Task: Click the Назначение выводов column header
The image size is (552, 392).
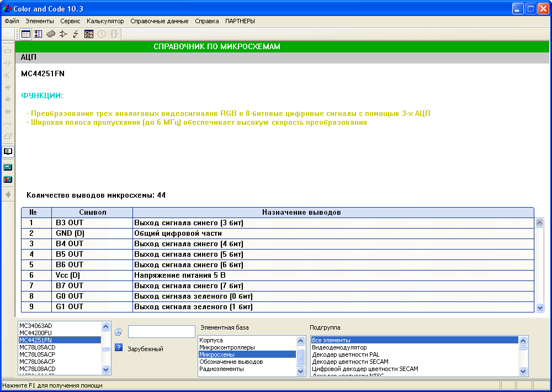Action: coord(333,213)
